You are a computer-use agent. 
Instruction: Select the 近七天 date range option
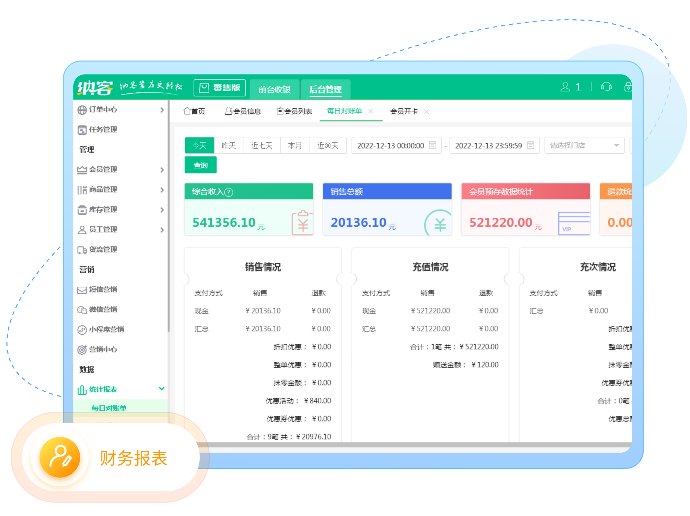(262, 145)
